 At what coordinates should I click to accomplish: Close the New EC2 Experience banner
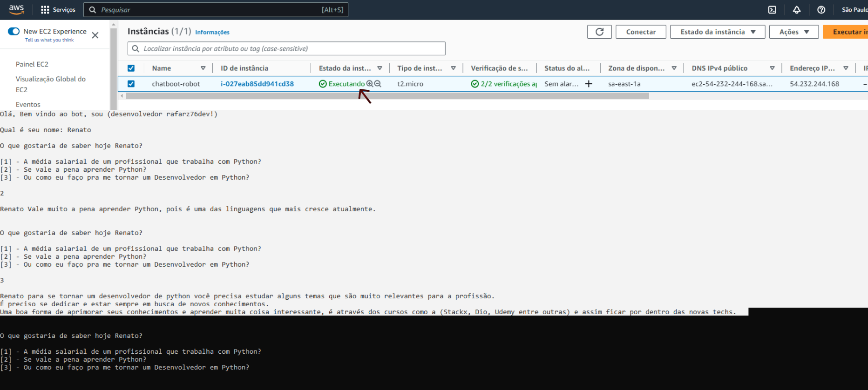[x=95, y=35]
